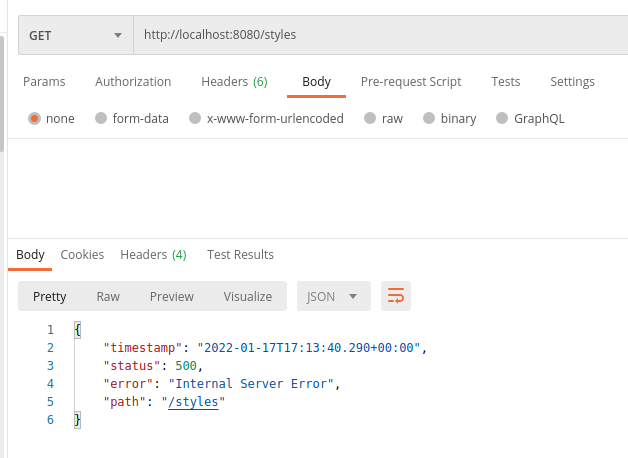Open the Pre-request Script tab
The height and width of the screenshot is (458, 628).
[411, 82]
